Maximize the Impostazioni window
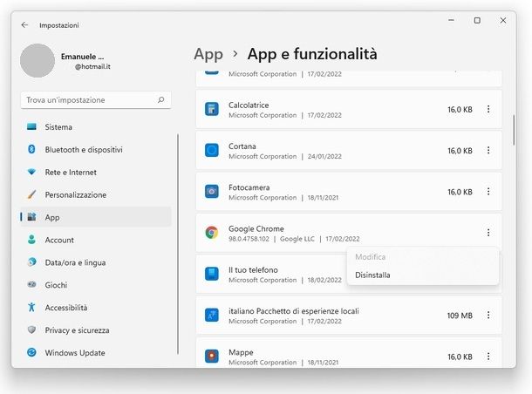 coord(477,20)
